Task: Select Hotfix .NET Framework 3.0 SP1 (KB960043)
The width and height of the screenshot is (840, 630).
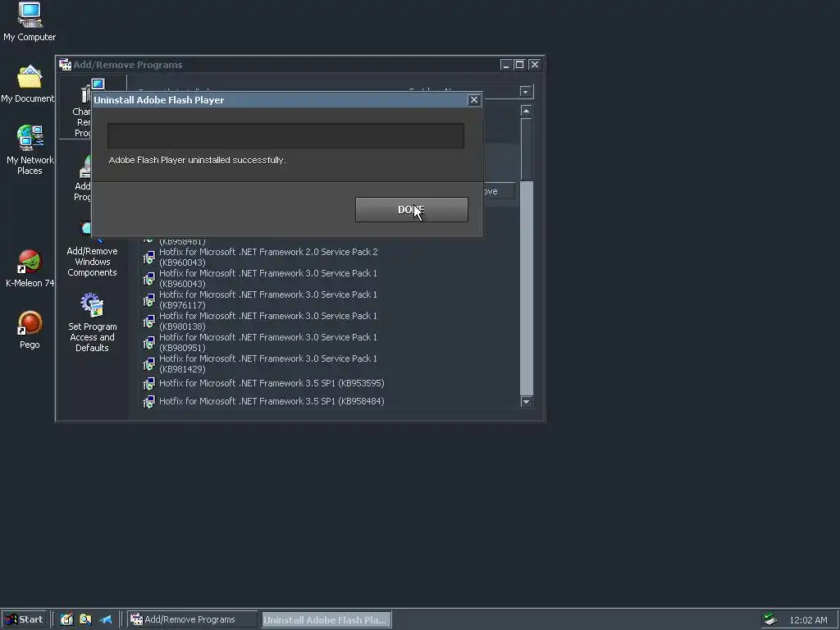Action: tap(268, 279)
